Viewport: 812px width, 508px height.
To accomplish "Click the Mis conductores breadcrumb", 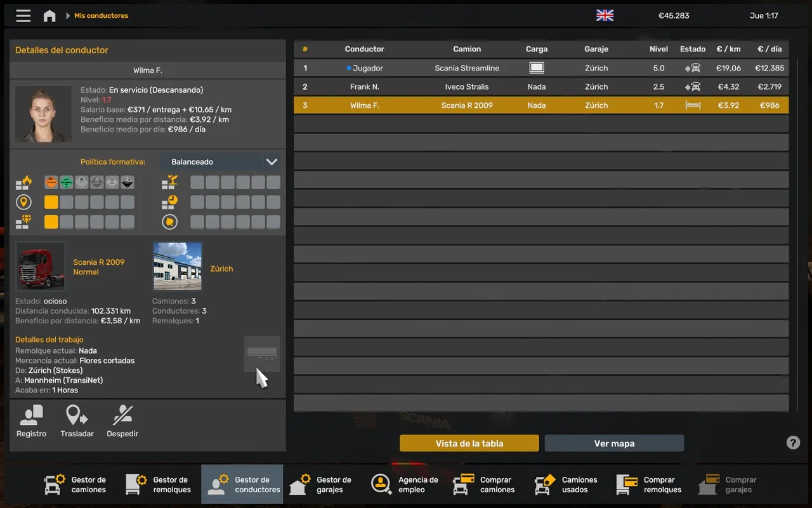I will click(x=101, y=16).
